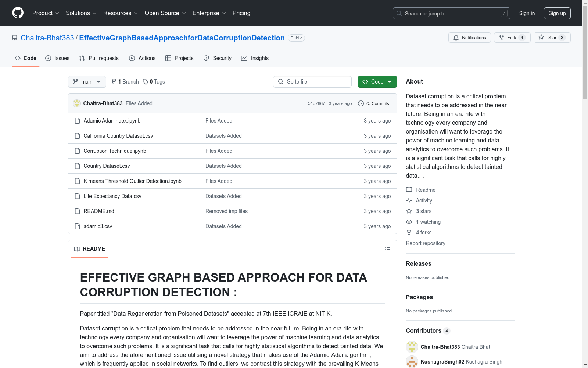The height and width of the screenshot is (368, 588).
Task: Click the file icon for adamic3.csv
Action: point(77,226)
